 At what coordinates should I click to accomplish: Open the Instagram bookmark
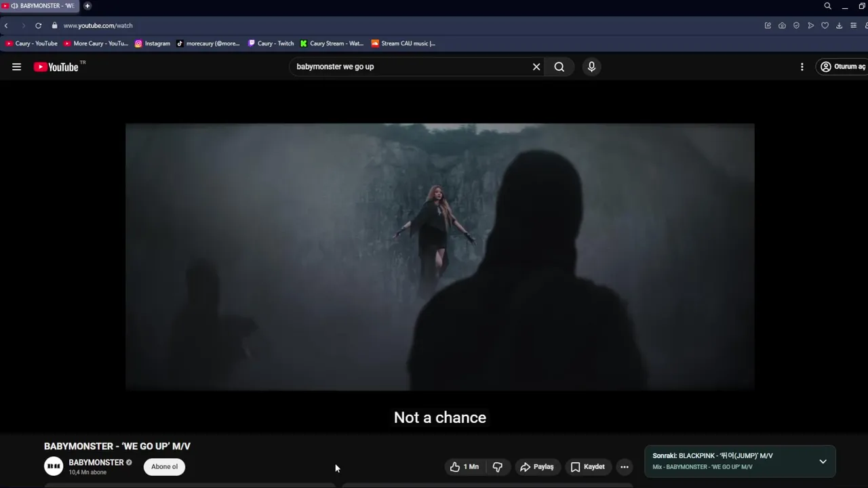[153, 43]
